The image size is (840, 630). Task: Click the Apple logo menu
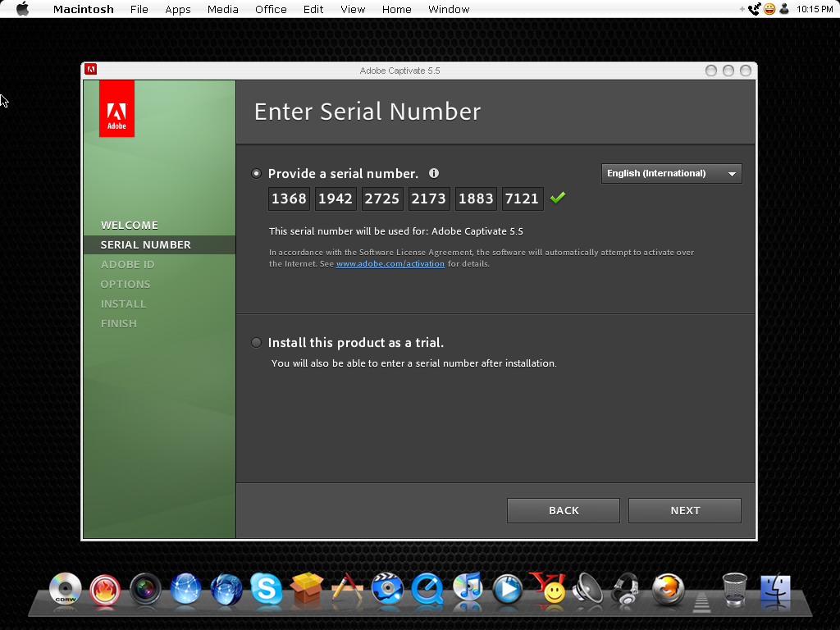(x=22, y=8)
